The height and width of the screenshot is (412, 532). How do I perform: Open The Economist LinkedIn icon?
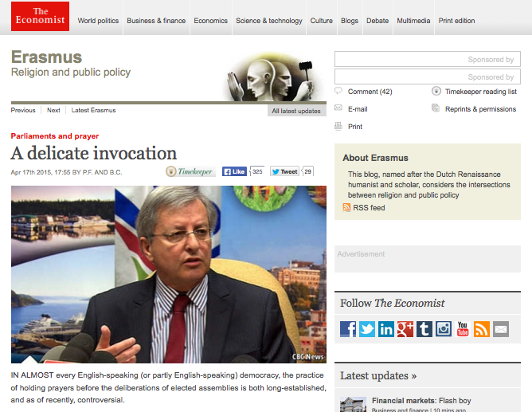tap(386, 328)
